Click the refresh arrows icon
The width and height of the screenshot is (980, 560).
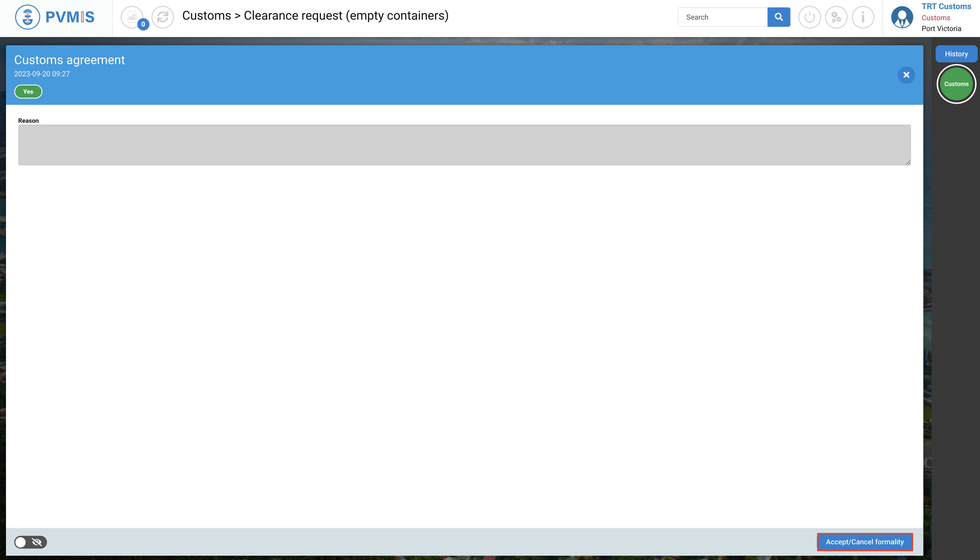click(163, 17)
